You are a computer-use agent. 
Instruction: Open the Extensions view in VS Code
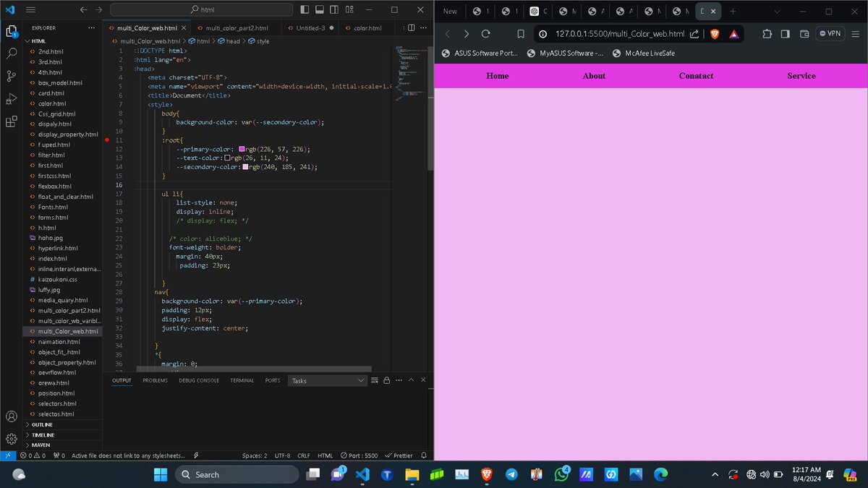point(11,121)
